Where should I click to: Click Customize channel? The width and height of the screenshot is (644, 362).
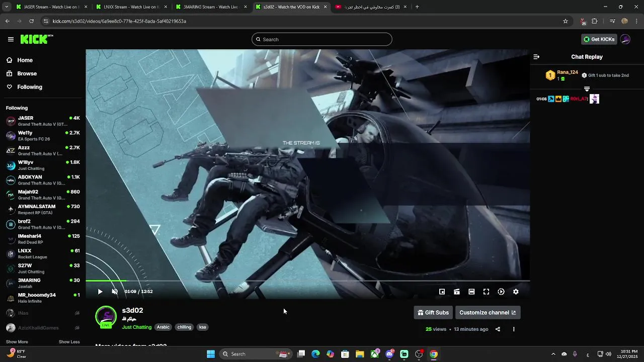[488, 313]
